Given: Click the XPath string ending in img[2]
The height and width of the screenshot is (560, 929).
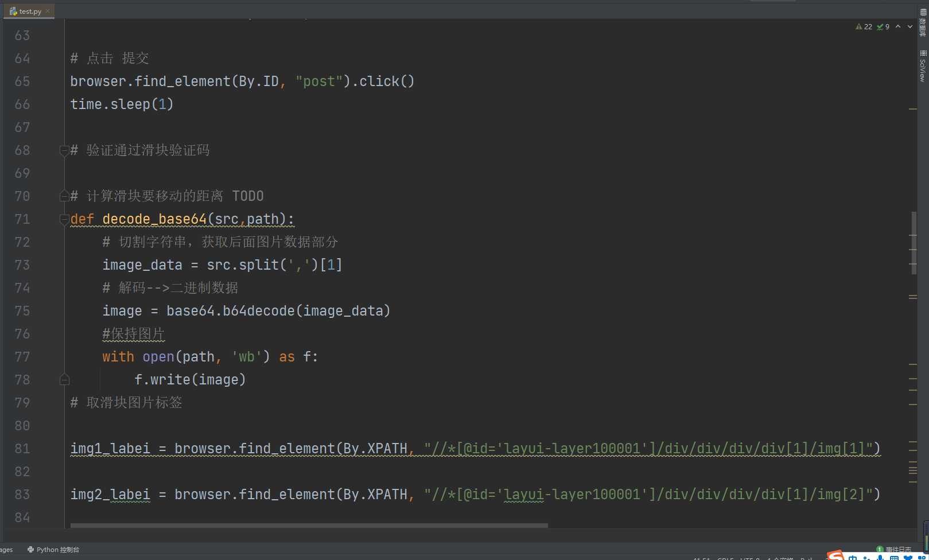Looking at the screenshot, I should point(648,495).
